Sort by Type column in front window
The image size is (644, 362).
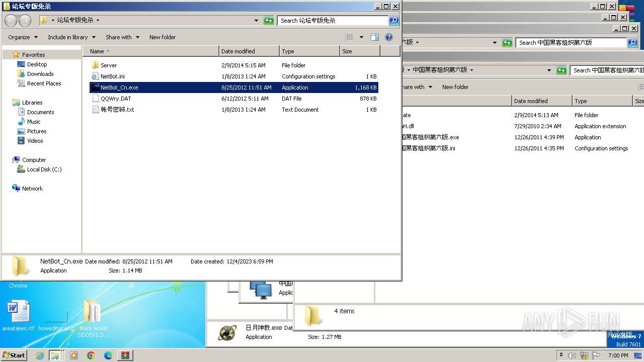coord(309,51)
